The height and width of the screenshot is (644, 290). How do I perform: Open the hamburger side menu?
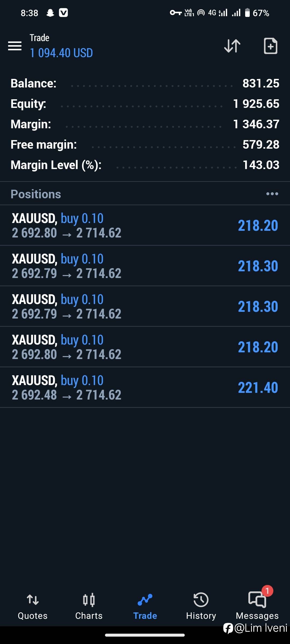[x=15, y=46]
